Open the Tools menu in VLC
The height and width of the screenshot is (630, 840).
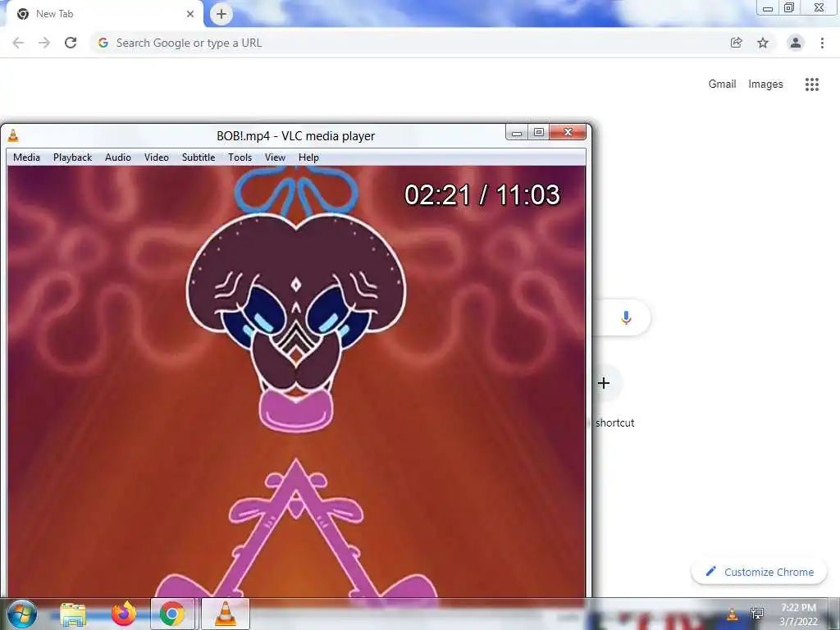point(240,157)
